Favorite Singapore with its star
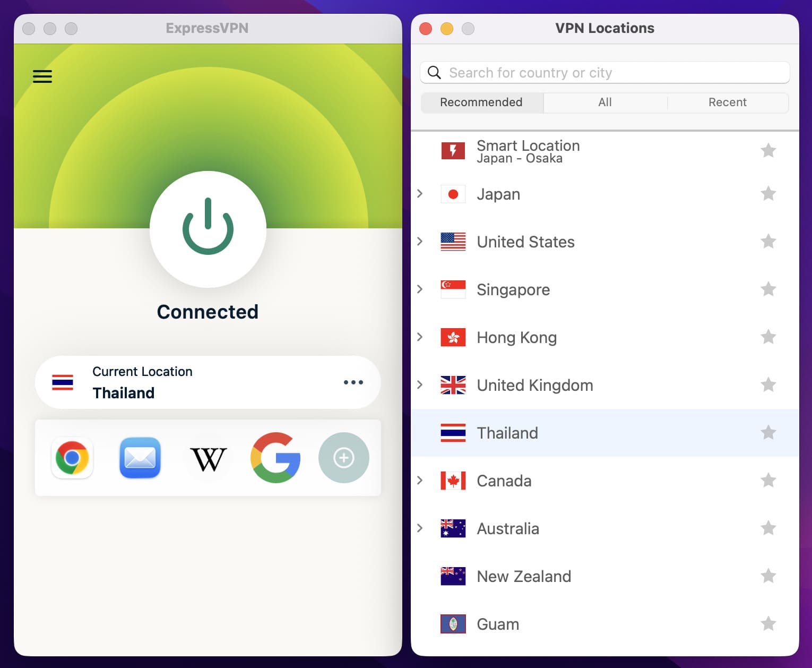Screen dimensions: 812x668 [x=768, y=289]
